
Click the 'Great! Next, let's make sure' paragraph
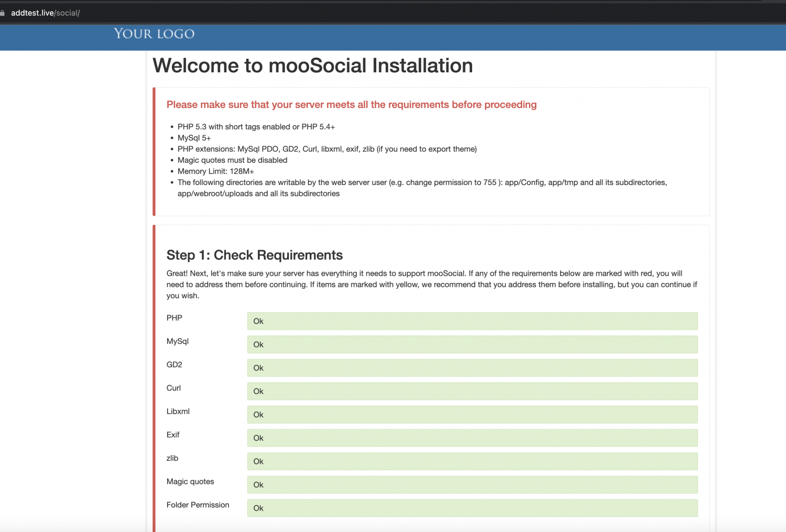point(432,285)
